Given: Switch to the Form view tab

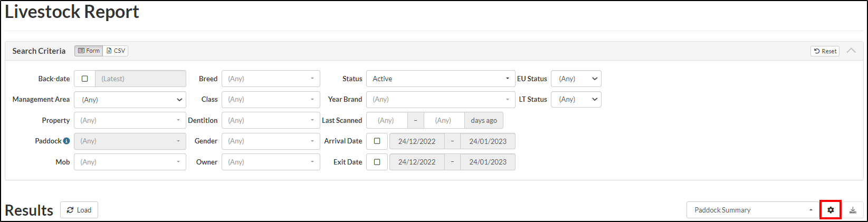Looking at the screenshot, I should (x=89, y=51).
